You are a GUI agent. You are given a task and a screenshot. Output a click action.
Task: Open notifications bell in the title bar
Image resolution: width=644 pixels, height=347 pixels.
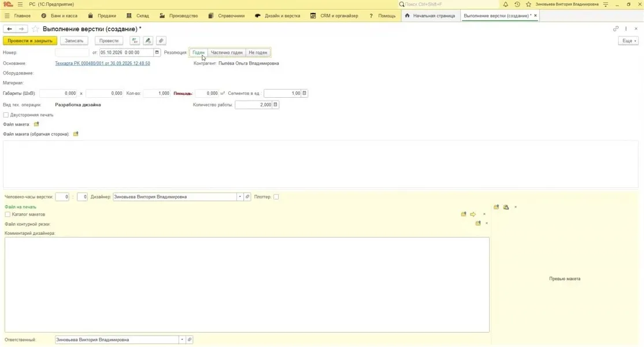tap(506, 4)
